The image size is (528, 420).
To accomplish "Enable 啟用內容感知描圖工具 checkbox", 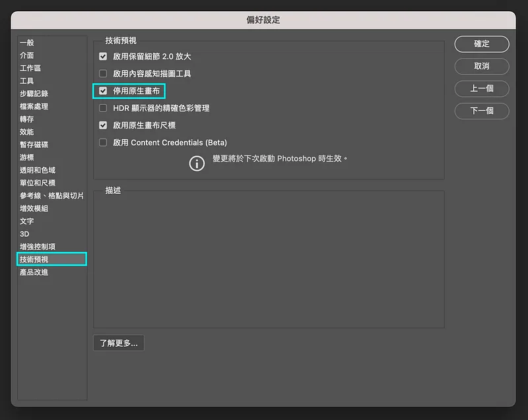I will [103, 73].
